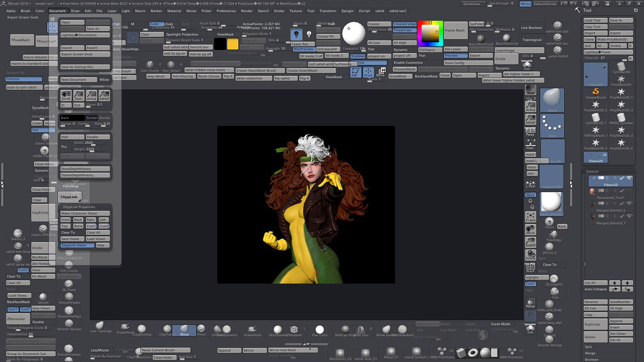
Task: Open the Alpha menu
Action: click(x=11, y=11)
